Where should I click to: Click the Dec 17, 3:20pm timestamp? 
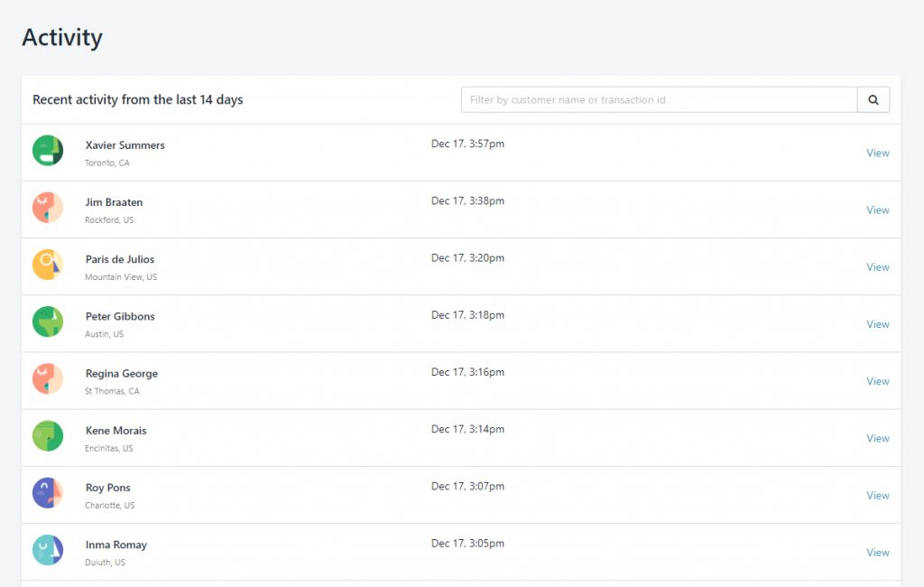468,258
